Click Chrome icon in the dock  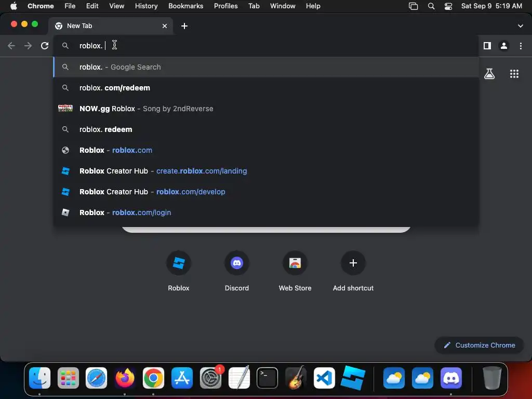coord(153,378)
